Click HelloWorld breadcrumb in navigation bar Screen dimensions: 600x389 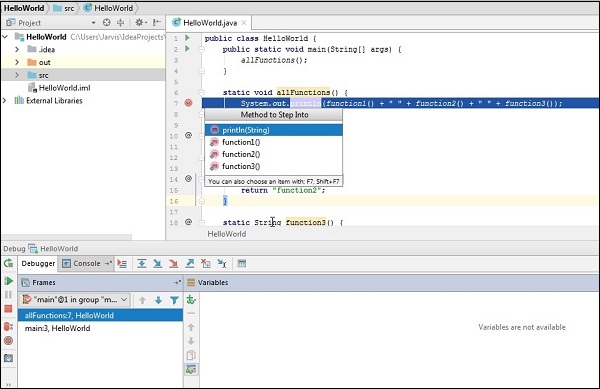pos(24,8)
